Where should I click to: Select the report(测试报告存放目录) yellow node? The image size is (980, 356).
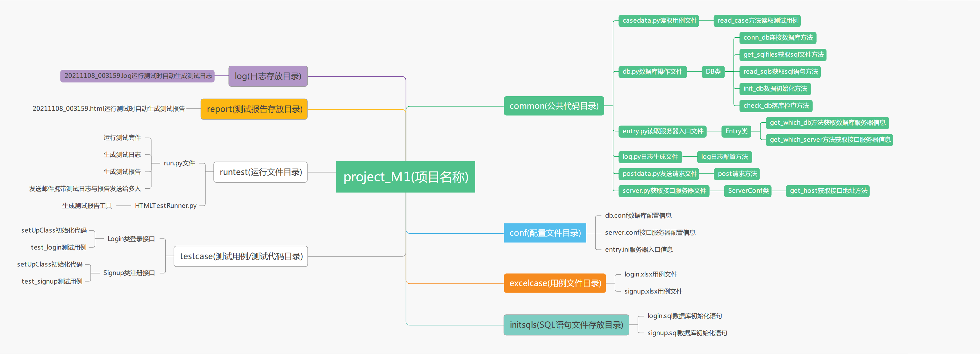click(254, 109)
